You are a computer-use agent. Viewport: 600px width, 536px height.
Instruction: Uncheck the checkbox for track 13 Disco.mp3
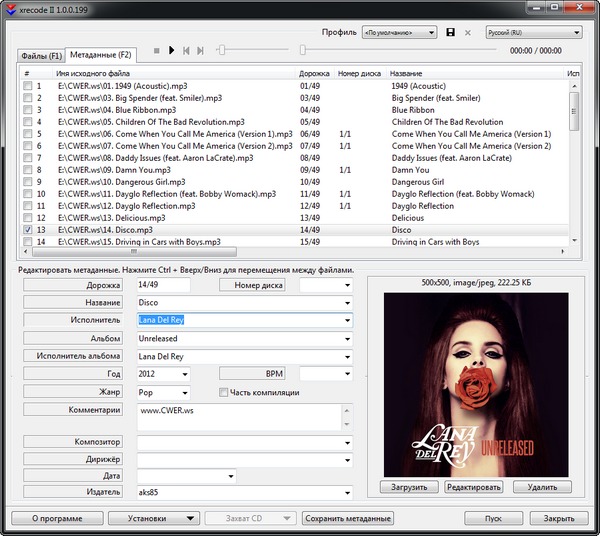(x=28, y=229)
